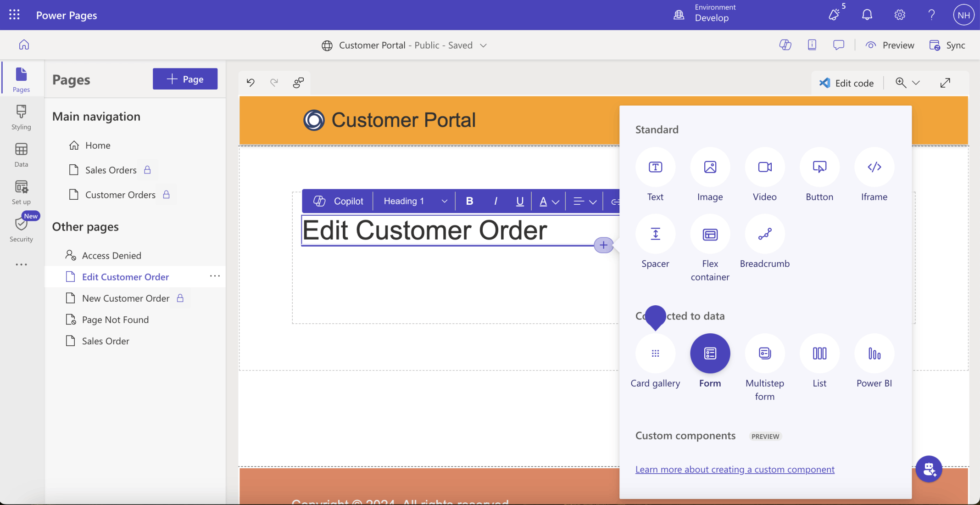
Task: Open the Styling workspace
Action: 21,117
